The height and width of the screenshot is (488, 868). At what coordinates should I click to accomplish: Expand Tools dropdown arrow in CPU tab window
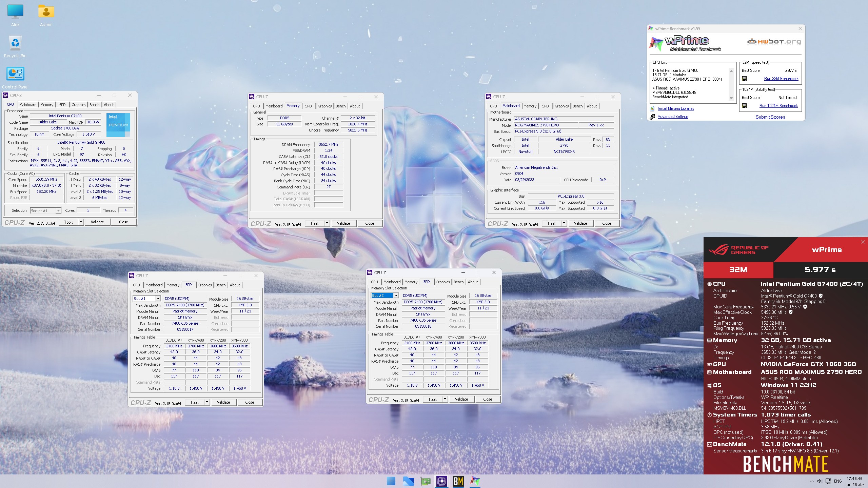pos(81,222)
